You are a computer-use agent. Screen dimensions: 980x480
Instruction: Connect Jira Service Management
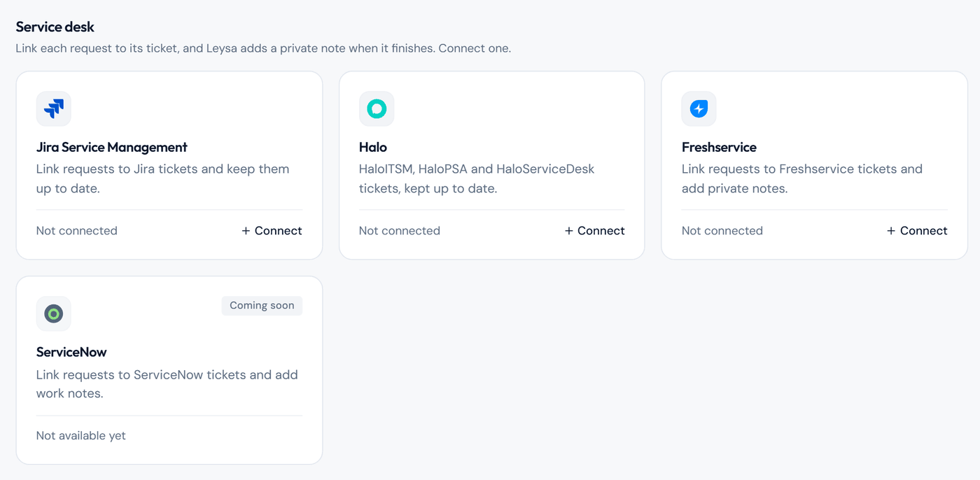point(272,231)
